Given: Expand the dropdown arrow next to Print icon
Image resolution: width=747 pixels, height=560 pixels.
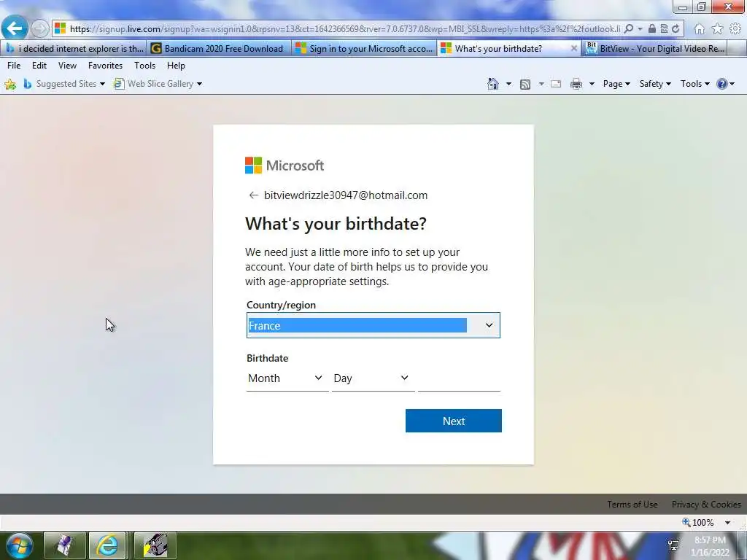Looking at the screenshot, I should pyautogui.click(x=592, y=85).
